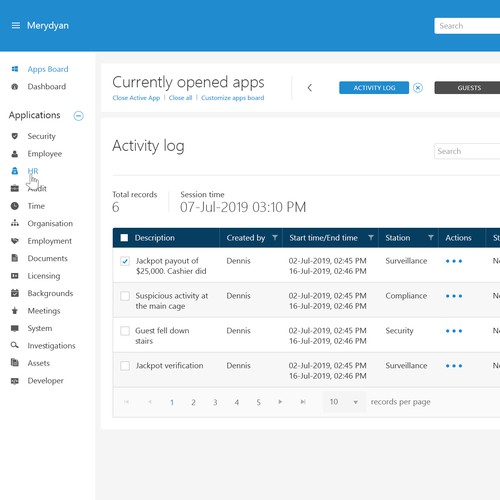This screenshot has width=500, height=500.
Task: Go to page 5 of results
Action: 258,402
